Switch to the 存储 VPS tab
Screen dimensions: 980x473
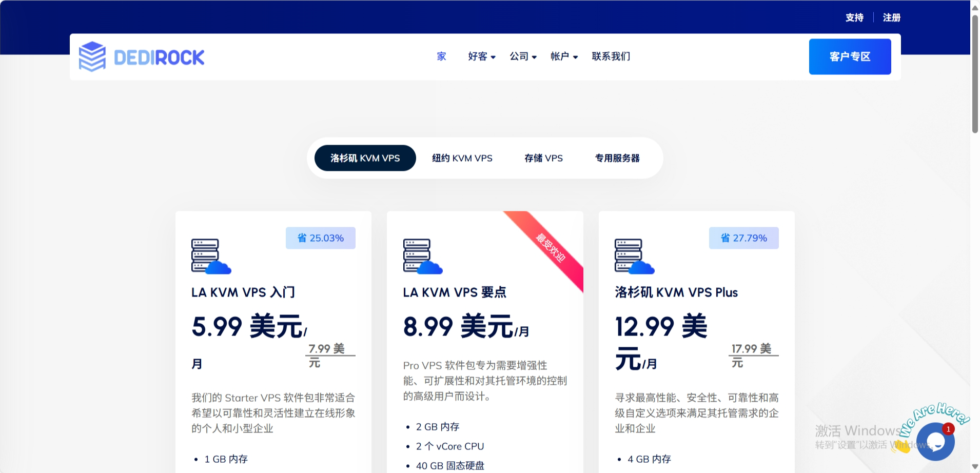point(543,158)
